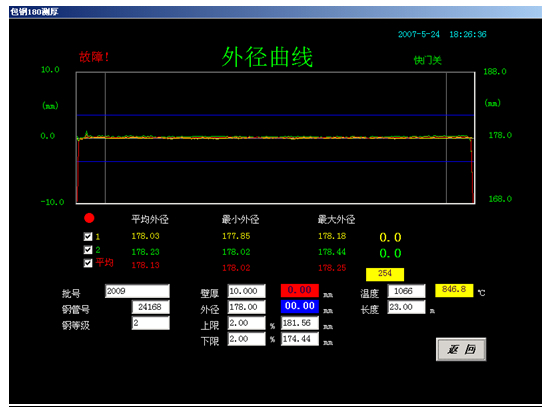549x411 pixels.
Task: Click the red status indicator circle
Action: click(89, 218)
